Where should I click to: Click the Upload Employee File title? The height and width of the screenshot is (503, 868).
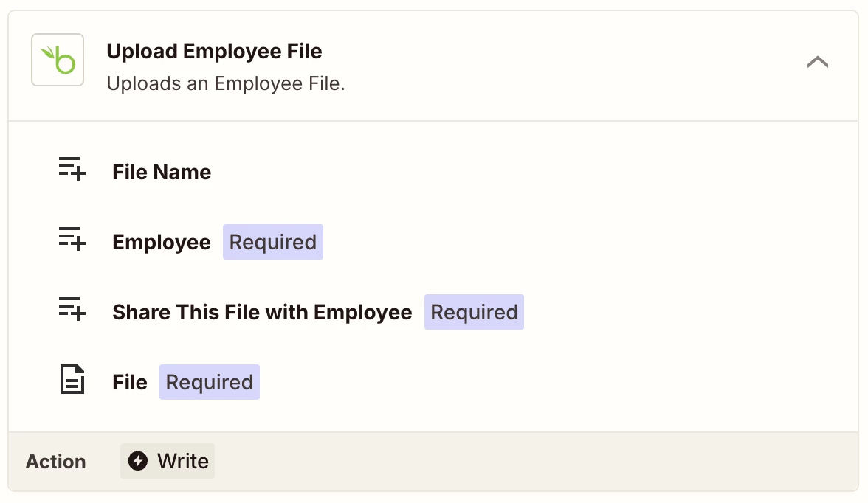coord(214,52)
